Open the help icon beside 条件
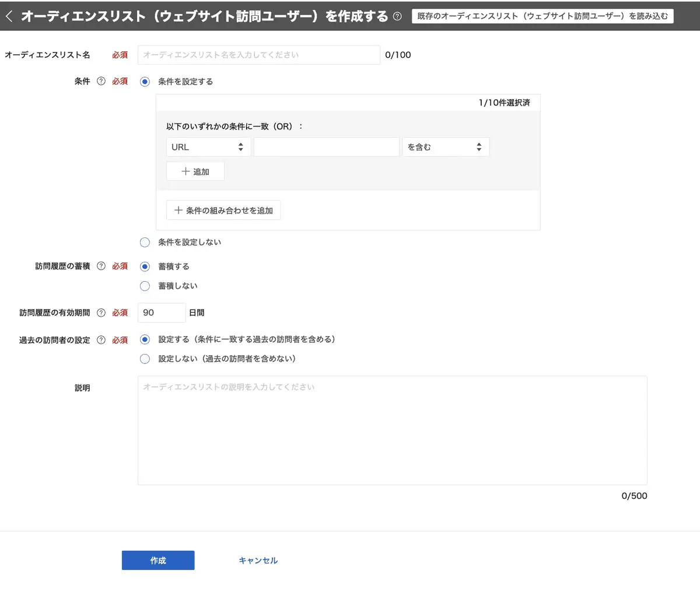 (x=100, y=81)
